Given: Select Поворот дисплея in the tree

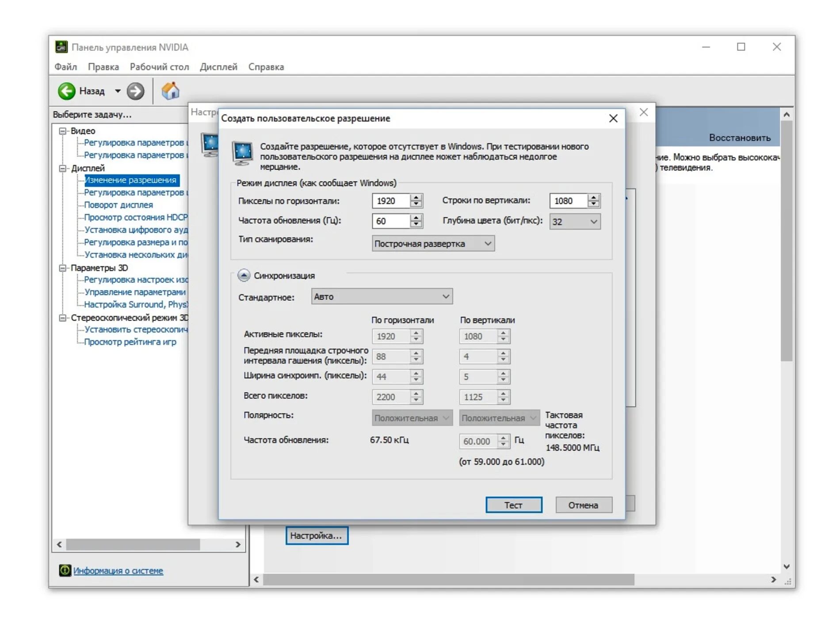Looking at the screenshot, I should (118, 205).
